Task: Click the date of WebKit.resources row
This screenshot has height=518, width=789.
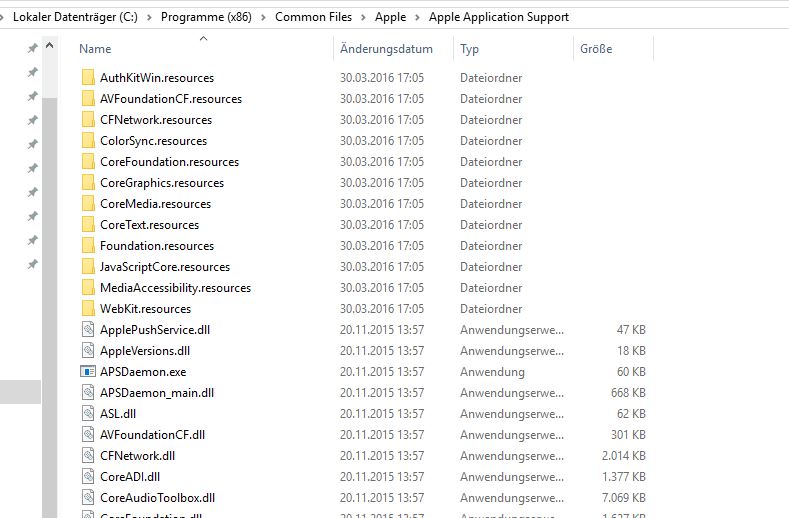Action: 382,309
